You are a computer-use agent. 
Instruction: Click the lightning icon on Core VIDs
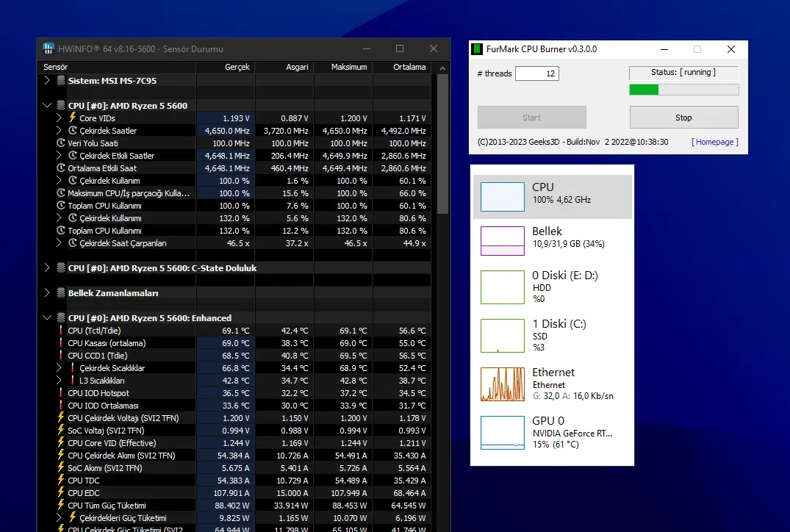coord(73,118)
